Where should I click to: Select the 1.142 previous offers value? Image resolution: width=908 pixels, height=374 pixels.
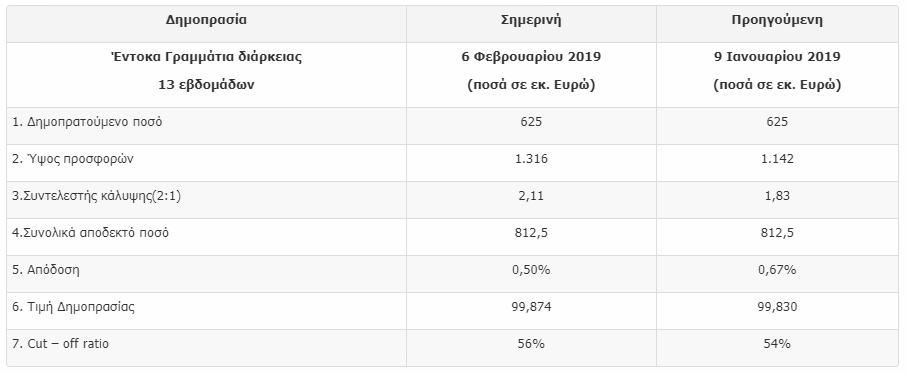(x=777, y=159)
